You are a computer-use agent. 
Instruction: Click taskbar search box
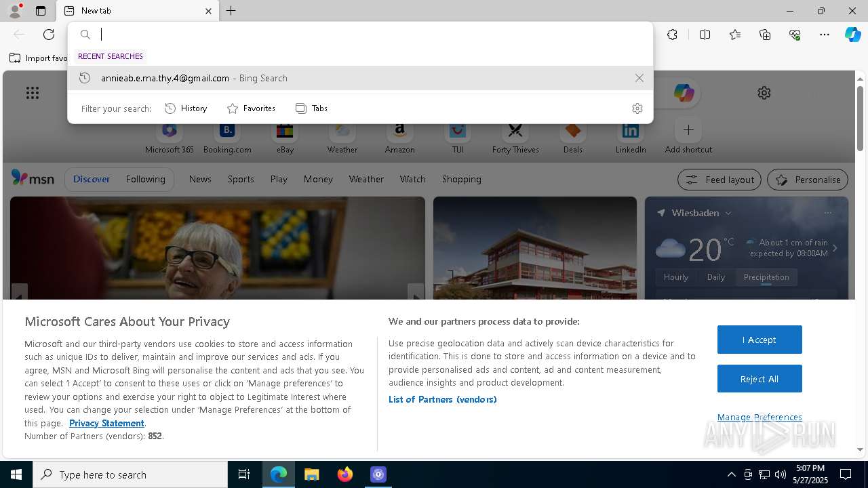(130, 474)
